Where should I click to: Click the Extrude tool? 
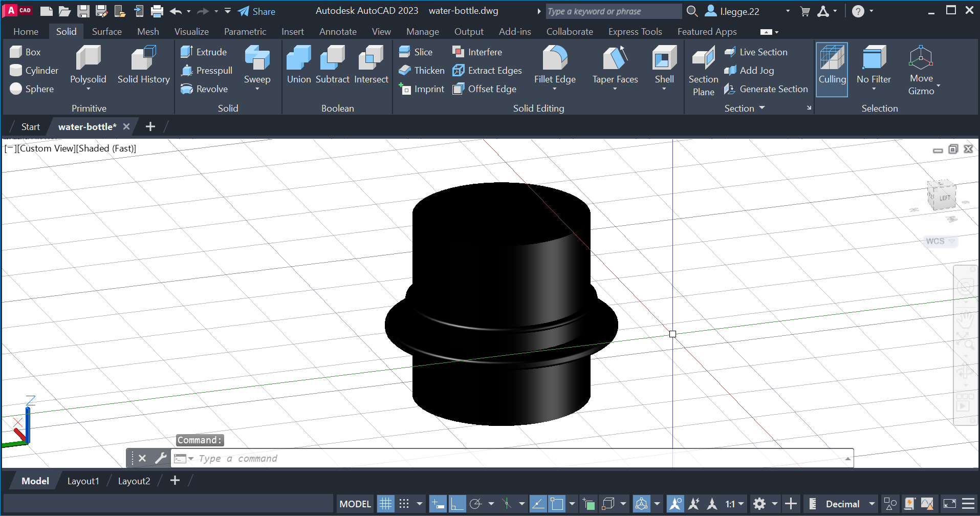click(204, 52)
